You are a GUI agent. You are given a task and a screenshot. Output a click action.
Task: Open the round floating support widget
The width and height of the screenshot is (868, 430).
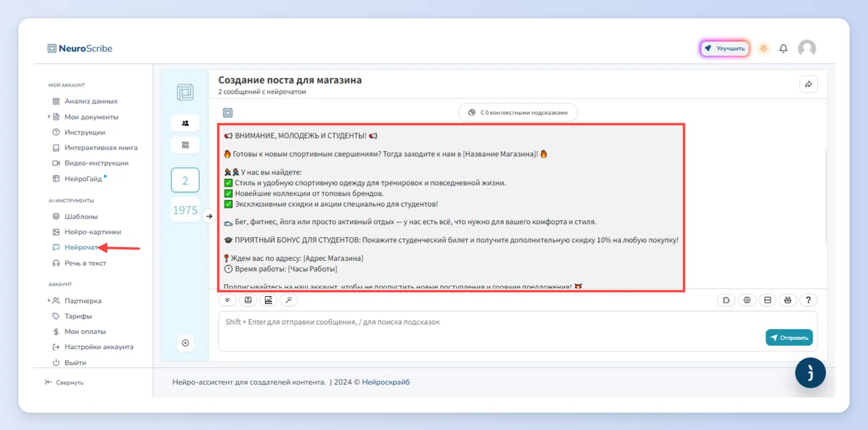(810, 373)
